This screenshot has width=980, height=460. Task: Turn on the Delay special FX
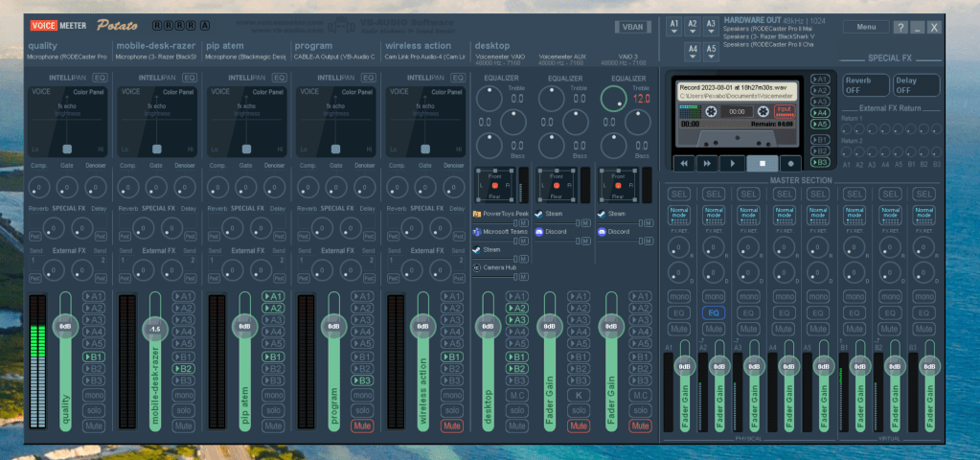pyautogui.click(x=916, y=85)
